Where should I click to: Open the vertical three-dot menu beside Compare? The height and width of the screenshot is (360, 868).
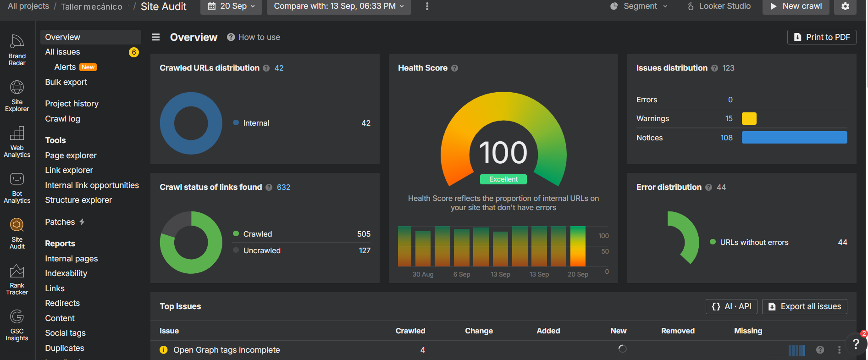pyautogui.click(x=427, y=6)
